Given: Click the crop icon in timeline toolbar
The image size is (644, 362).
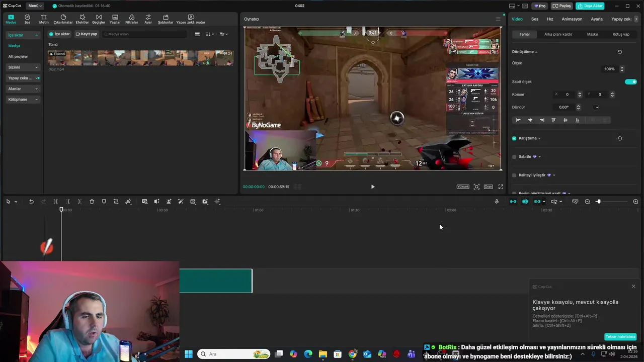Looking at the screenshot, I should pos(116,202).
